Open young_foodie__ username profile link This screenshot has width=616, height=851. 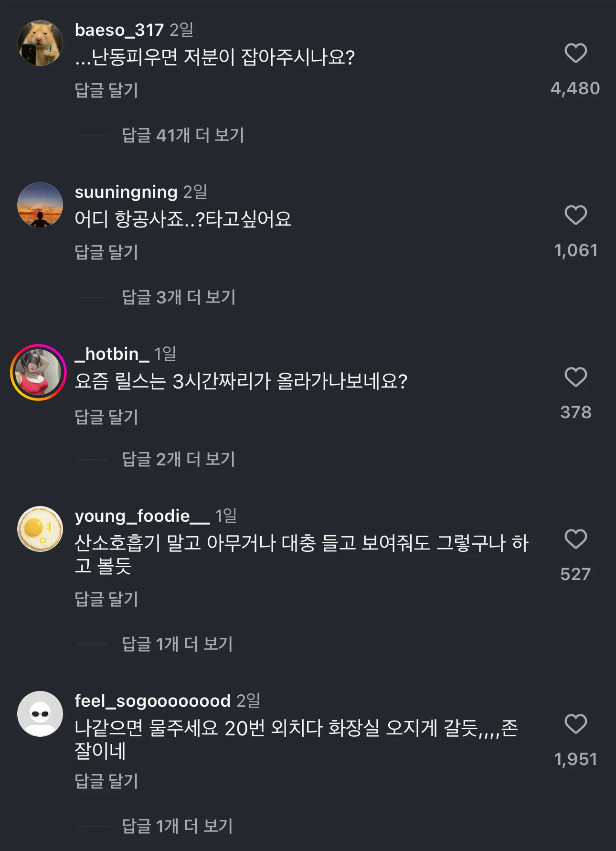point(142,516)
